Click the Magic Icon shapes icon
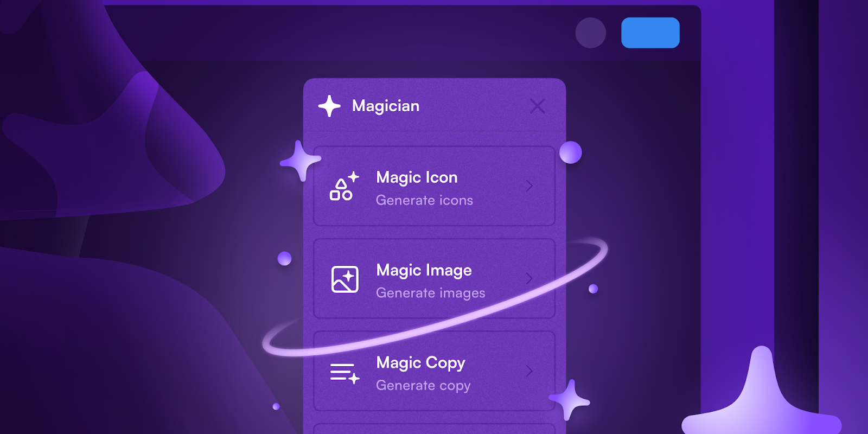 point(344,186)
